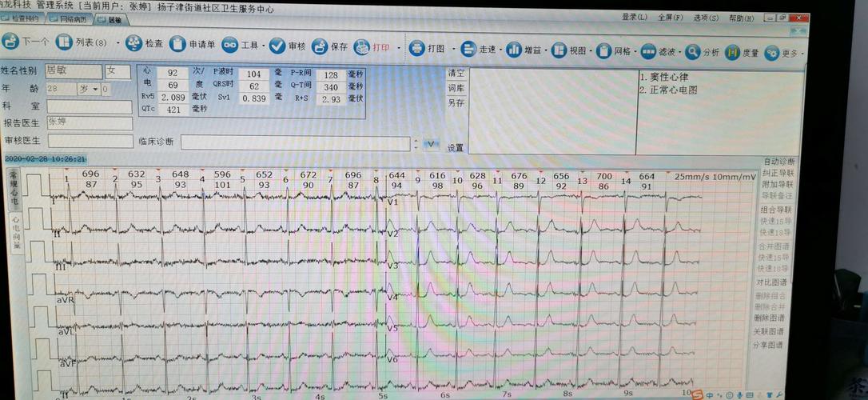Click the 清空 (Clear) button

456,73
